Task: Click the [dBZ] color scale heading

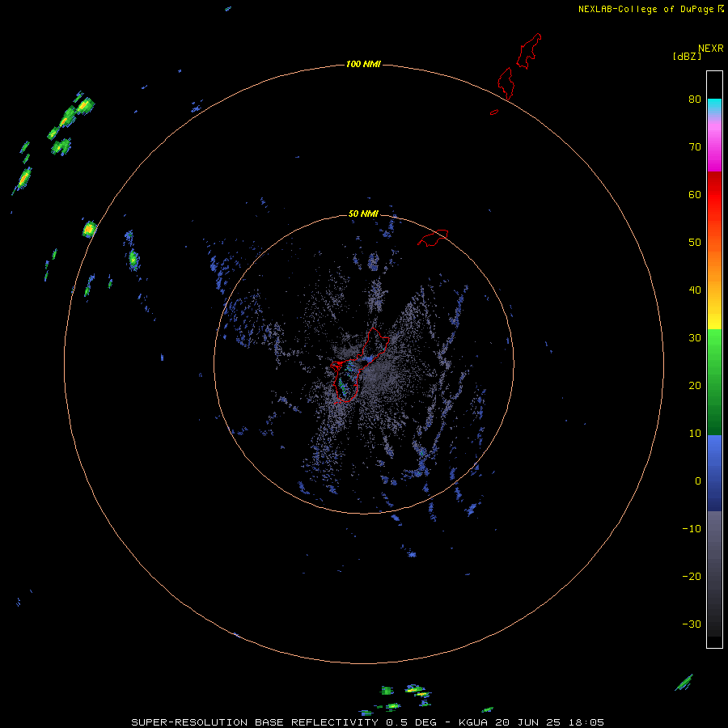Action: [x=687, y=57]
